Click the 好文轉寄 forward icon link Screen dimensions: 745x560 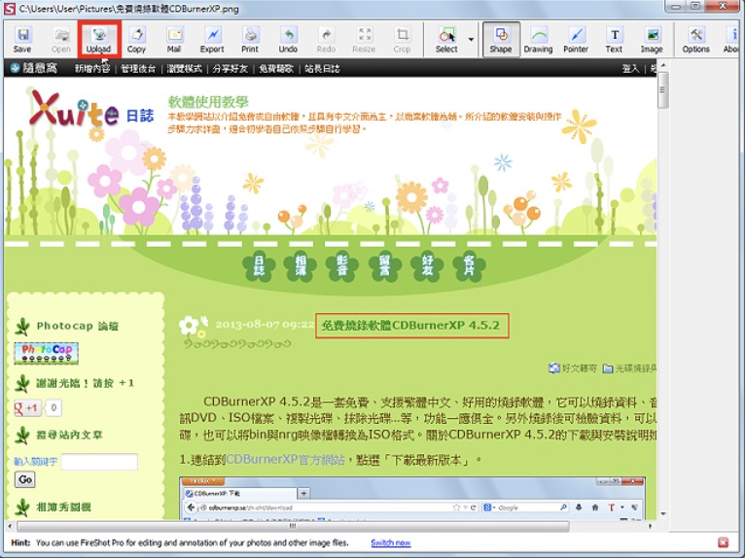click(573, 368)
